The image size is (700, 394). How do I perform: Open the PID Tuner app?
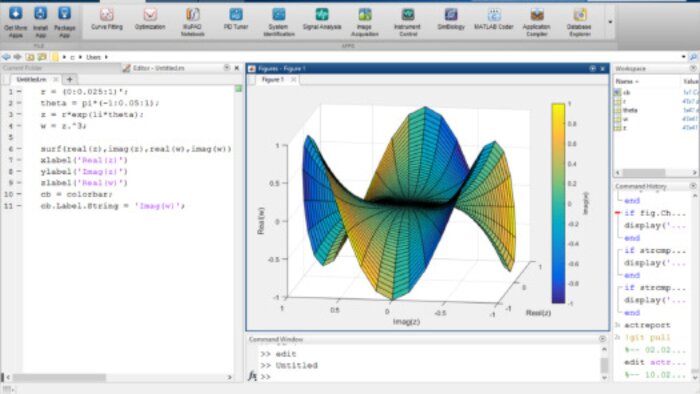(x=236, y=19)
